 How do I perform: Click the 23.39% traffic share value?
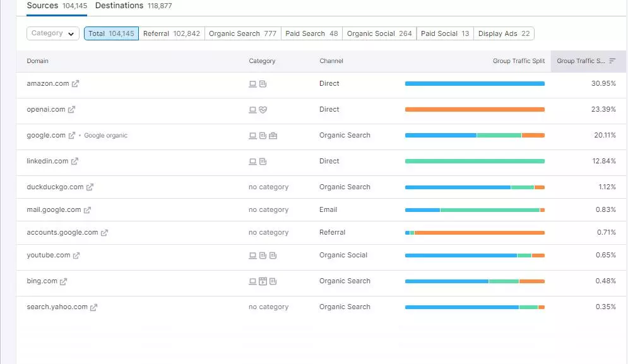[603, 109]
